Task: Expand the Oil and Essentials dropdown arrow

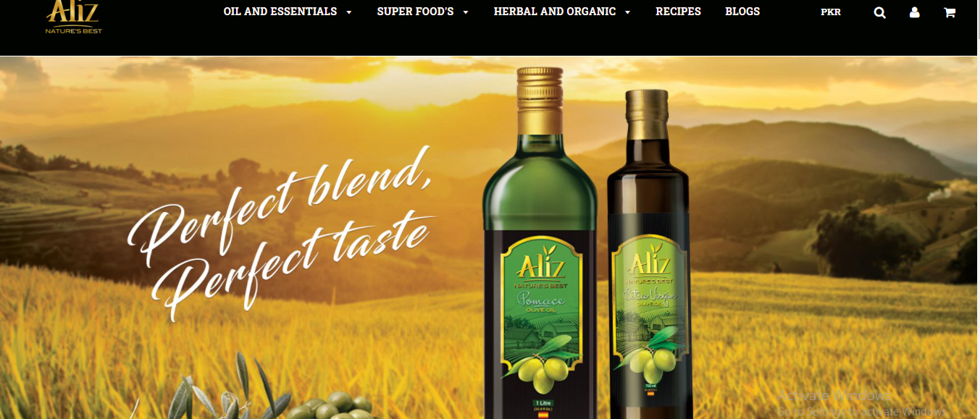Action: [349, 12]
